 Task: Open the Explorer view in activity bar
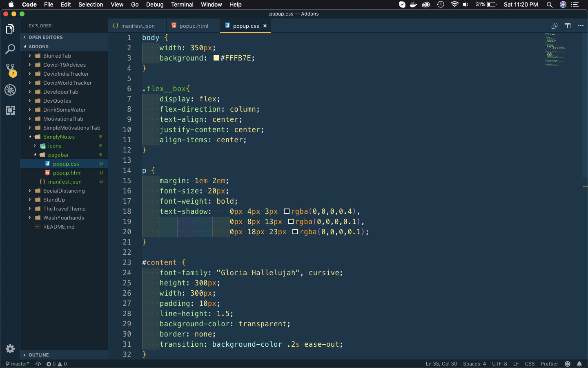tap(10, 29)
